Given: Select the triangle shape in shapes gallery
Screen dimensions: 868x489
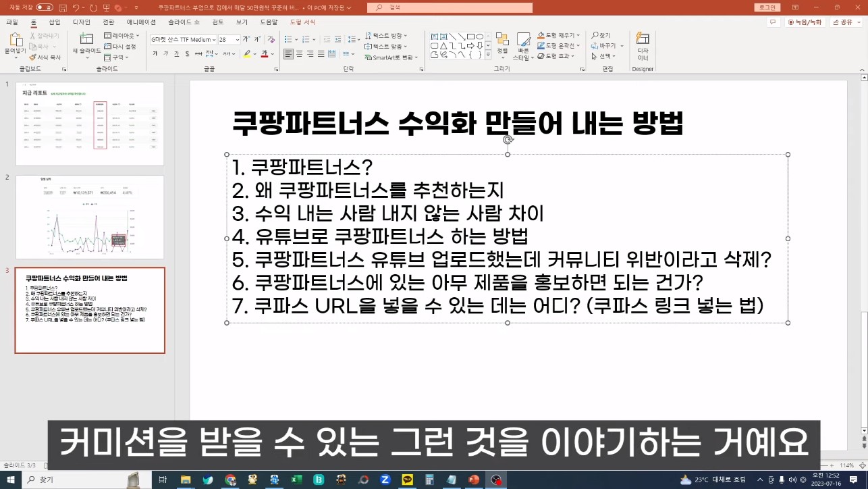Looking at the screenshot, I should (444, 46).
